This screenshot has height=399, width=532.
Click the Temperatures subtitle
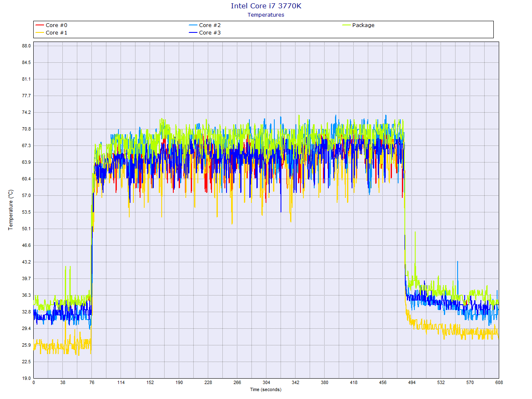tap(266, 15)
